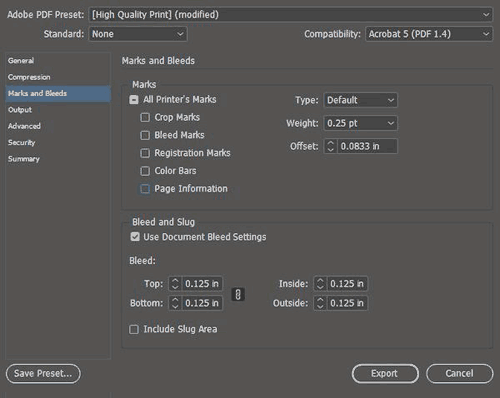Enable Bleed Marks checkbox

coord(145,135)
